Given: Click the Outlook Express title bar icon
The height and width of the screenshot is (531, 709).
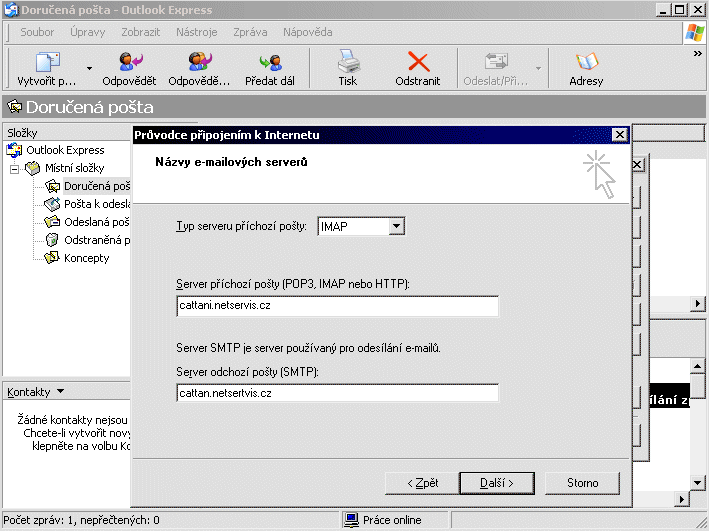Looking at the screenshot, I should pyautogui.click(x=11, y=10).
